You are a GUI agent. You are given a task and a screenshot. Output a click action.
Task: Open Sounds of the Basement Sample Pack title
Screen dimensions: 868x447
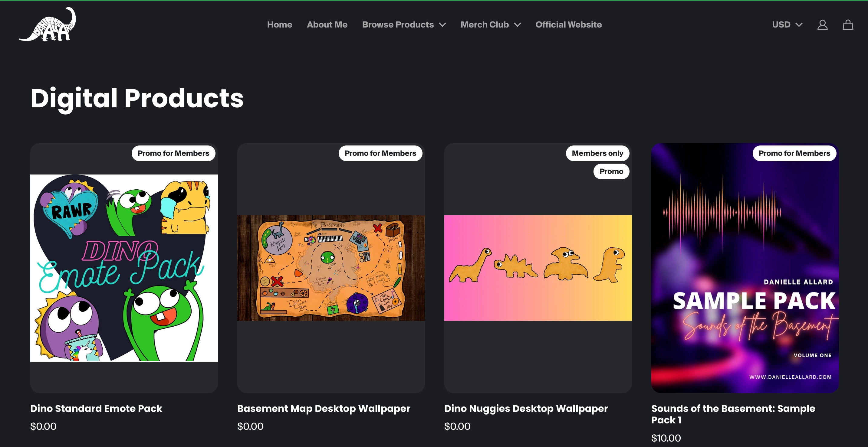[733, 414]
